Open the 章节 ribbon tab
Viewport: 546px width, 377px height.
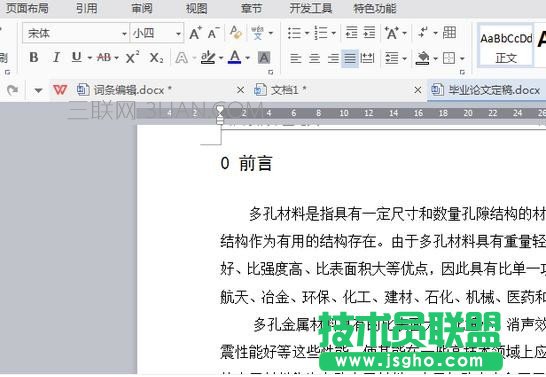pos(251,8)
